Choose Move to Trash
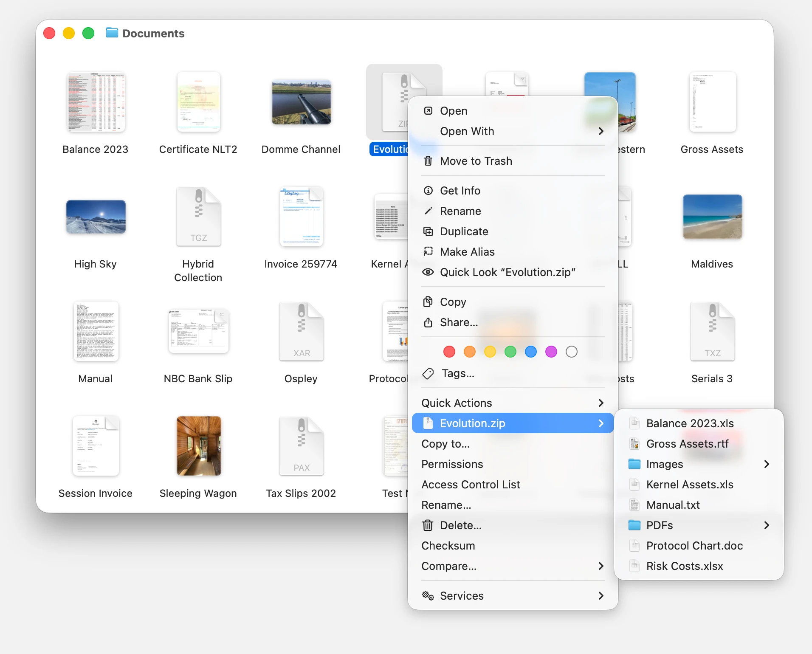Image resolution: width=812 pixels, height=654 pixels. click(513, 161)
